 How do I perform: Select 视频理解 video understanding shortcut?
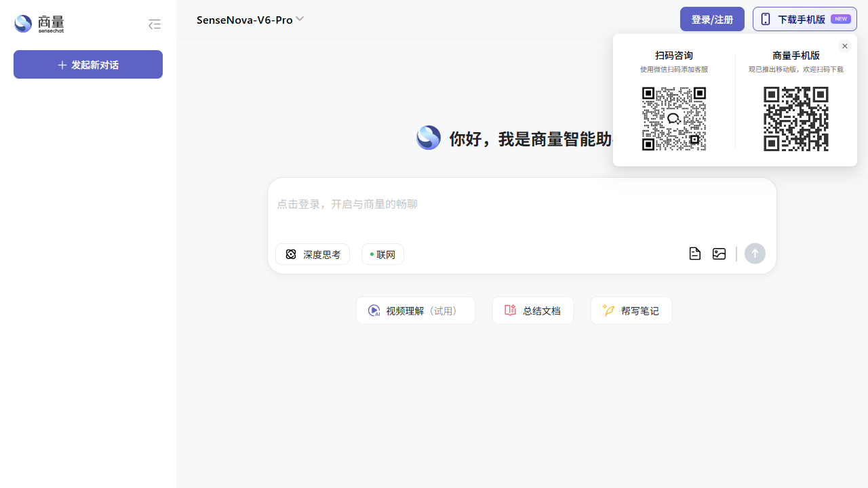point(415,310)
